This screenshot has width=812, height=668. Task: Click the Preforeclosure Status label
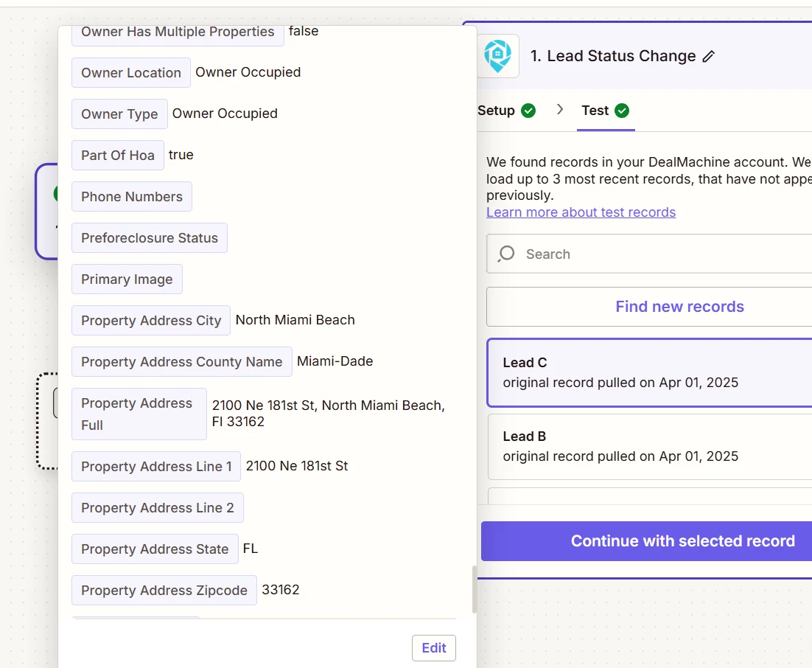(149, 238)
